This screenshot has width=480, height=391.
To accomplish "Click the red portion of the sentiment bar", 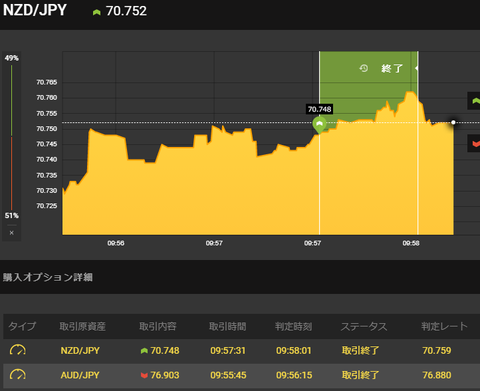I will 12,173.
